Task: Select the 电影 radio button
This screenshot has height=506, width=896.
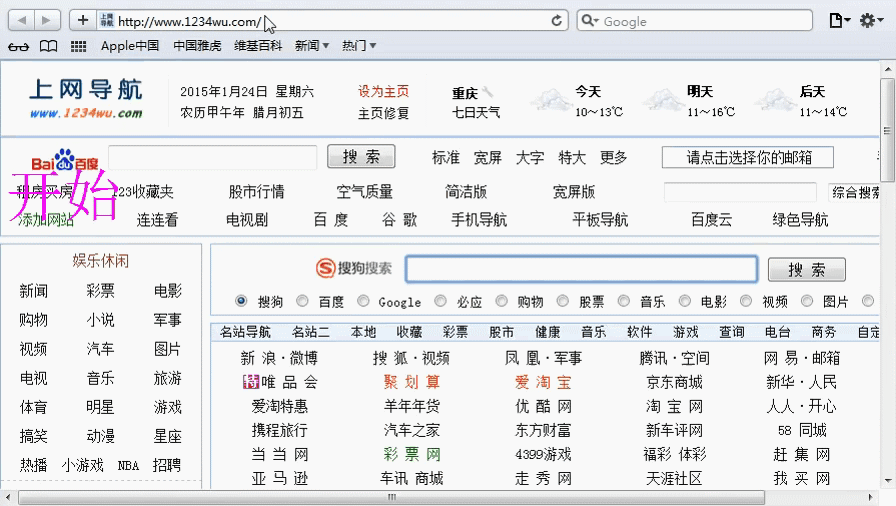Action: (685, 300)
